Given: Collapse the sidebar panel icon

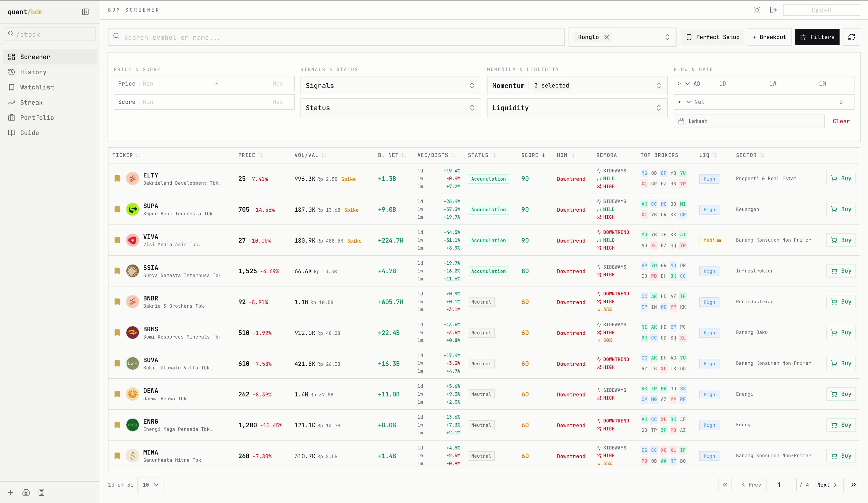Looking at the screenshot, I should click(85, 12).
